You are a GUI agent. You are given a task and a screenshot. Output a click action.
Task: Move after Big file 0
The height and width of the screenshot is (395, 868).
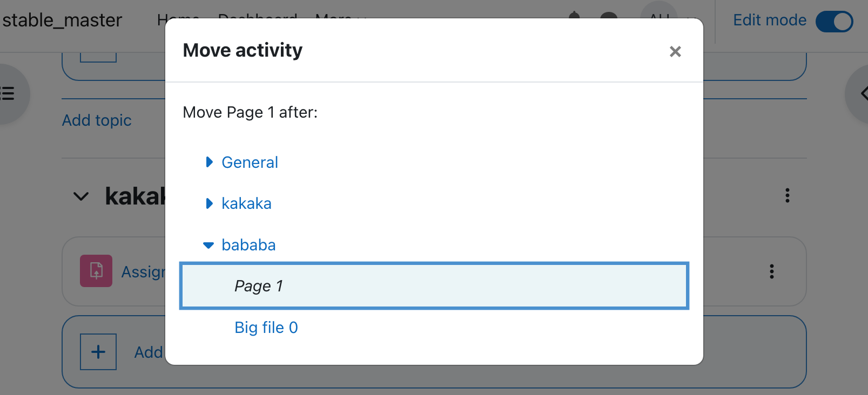pyautogui.click(x=266, y=328)
